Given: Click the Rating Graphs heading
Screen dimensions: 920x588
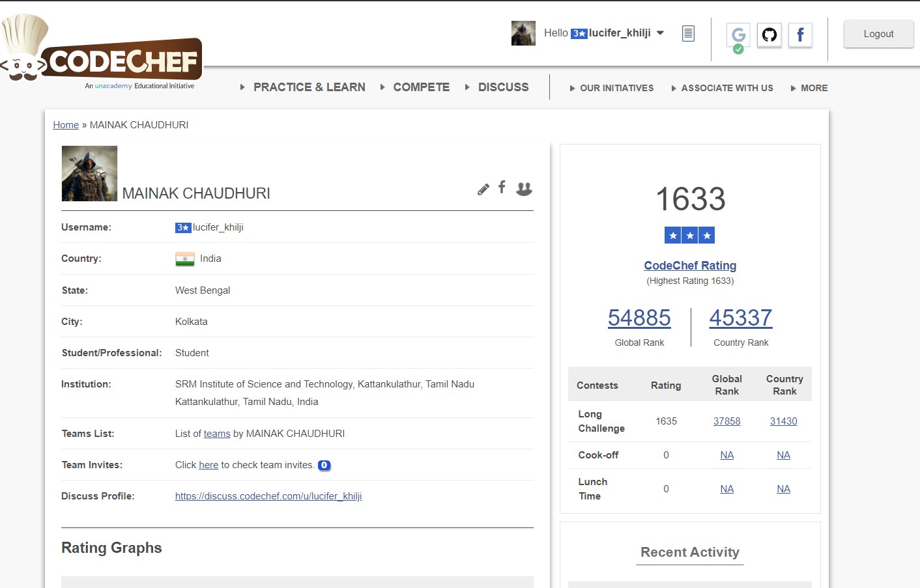Looking at the screenshot, I should pos(111,548).
